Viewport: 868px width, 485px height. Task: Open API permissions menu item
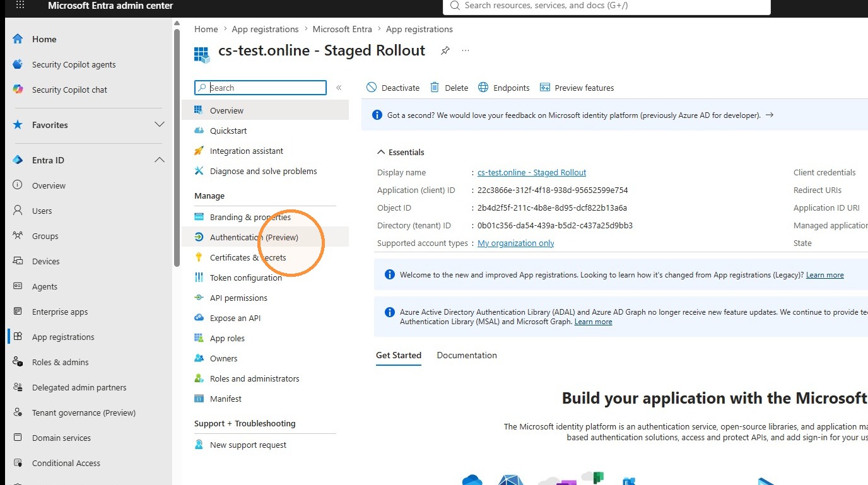265,298
